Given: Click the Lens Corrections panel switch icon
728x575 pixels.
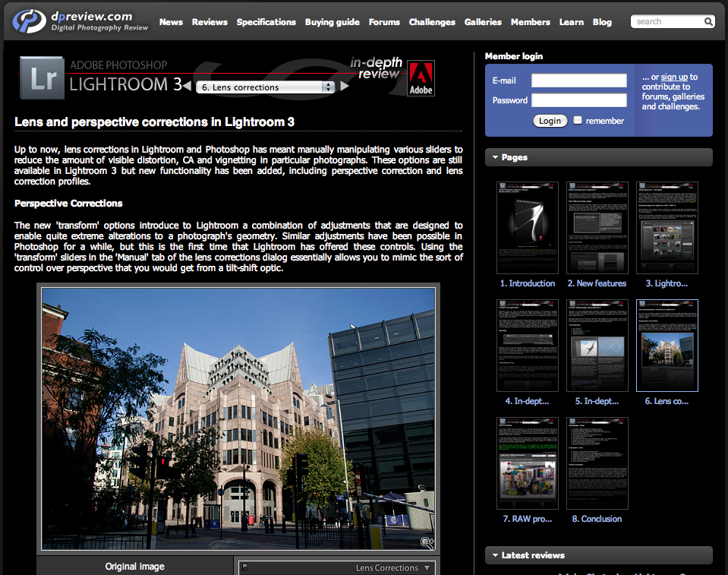Looking at the screenshot, I should (x=244, y=567).
